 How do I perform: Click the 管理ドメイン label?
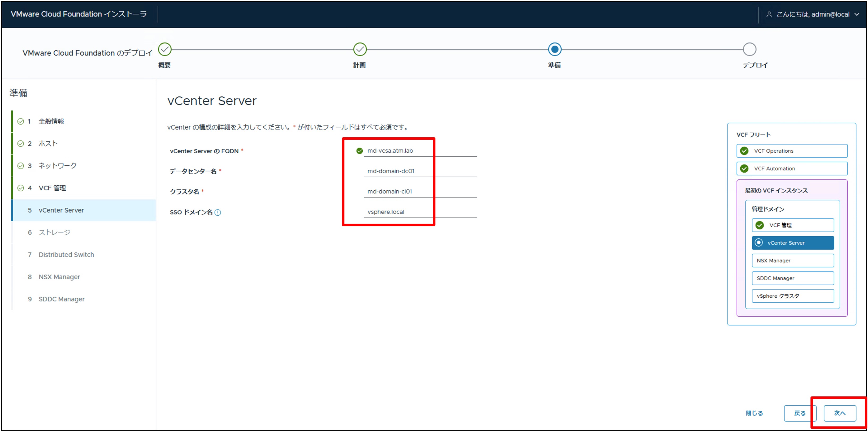point(767,209)
